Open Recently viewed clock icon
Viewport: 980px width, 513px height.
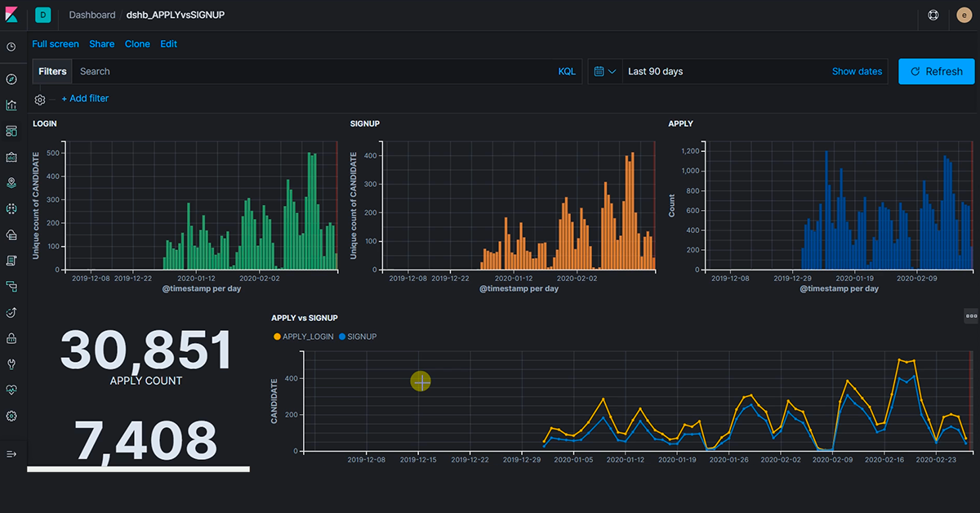click(11, 47)
